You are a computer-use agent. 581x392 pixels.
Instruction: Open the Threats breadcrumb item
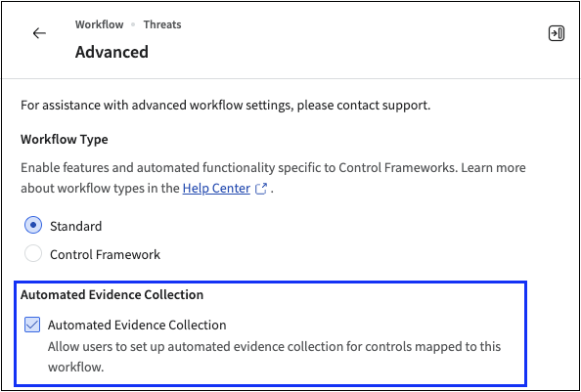162,24
